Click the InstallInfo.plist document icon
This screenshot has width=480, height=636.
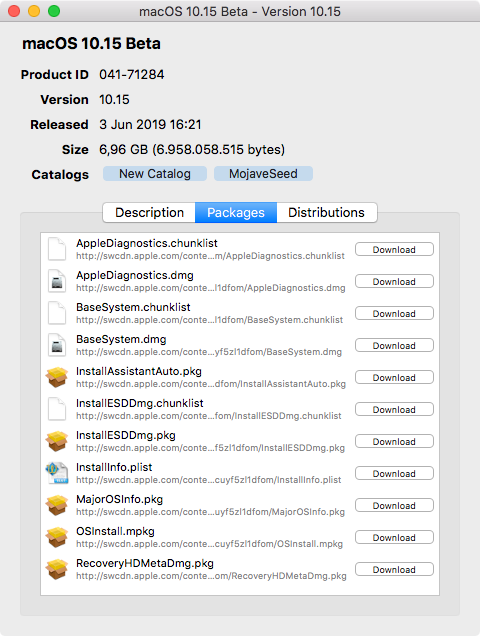pyautogui.click(x=57, y=473)
